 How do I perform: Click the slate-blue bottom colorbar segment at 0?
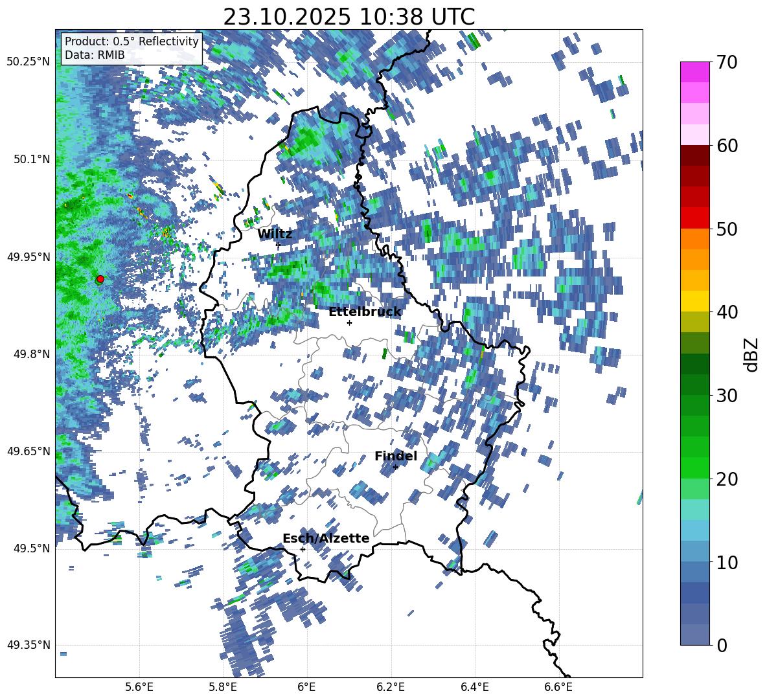[x=694, y=635]
